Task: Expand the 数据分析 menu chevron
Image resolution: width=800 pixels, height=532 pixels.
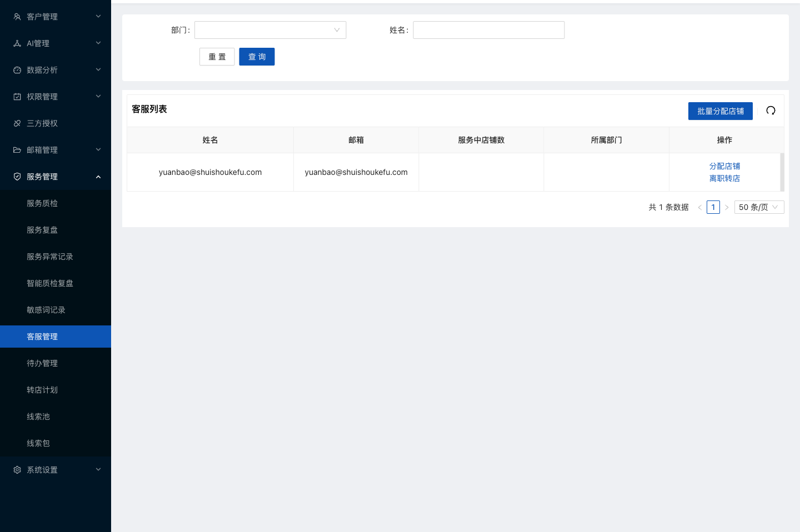Action: tap(98, 70)
